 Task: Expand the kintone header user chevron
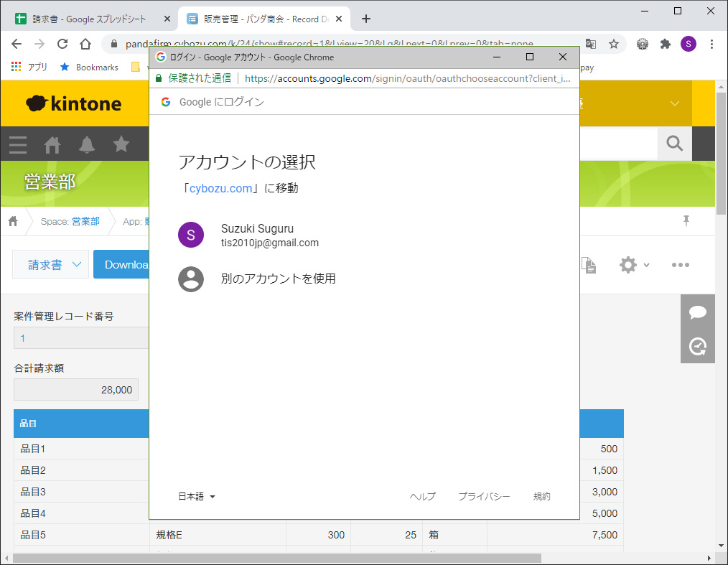[x=674, y=103]
